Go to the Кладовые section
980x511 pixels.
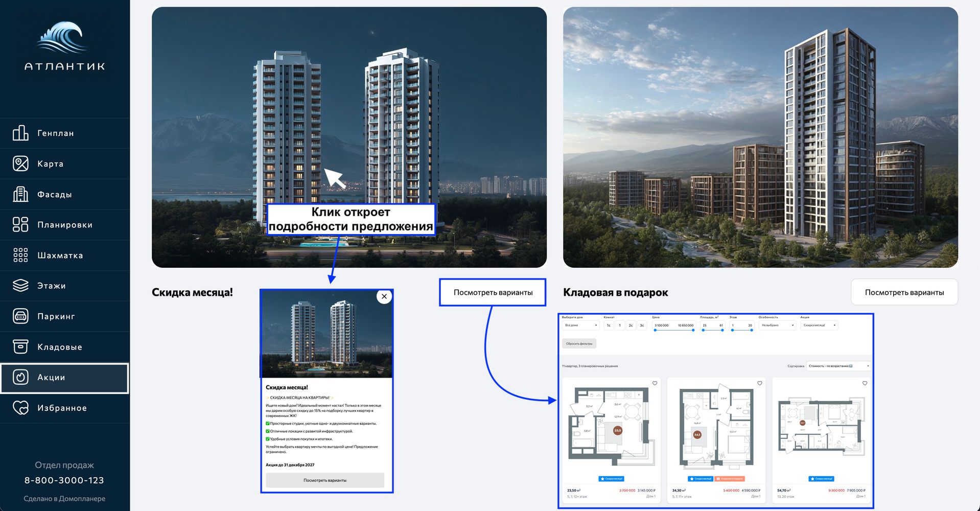click(64, 347)
